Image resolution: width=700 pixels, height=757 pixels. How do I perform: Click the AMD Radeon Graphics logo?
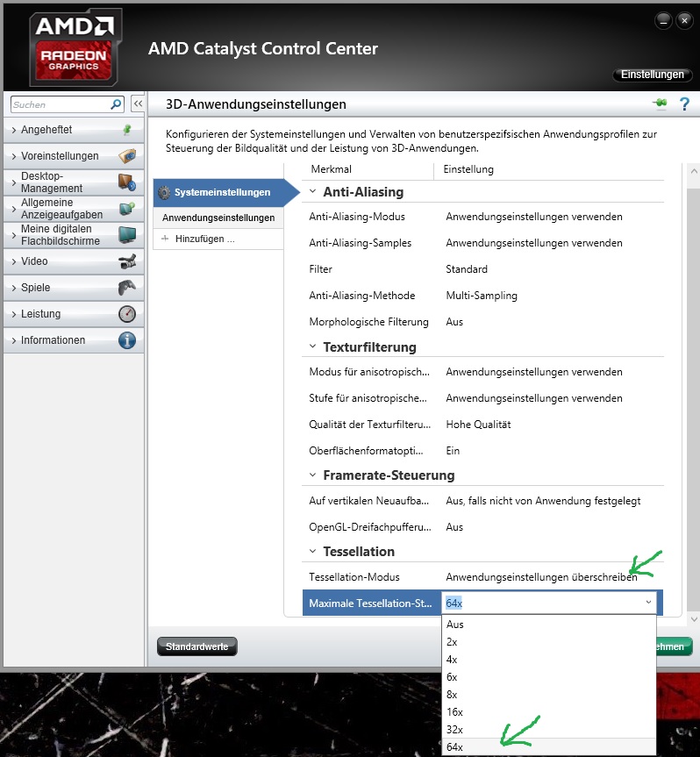(75, 47)
